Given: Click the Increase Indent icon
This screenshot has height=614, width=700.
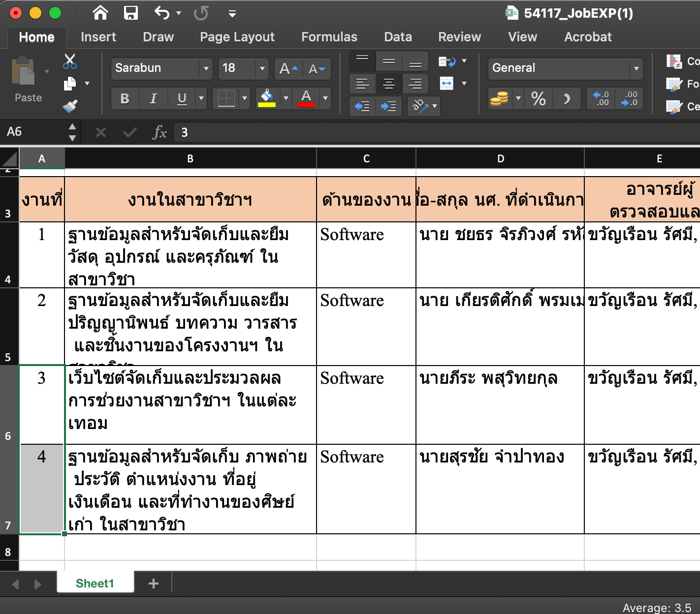Looking at the screenshot, I should tap(388, 106).
